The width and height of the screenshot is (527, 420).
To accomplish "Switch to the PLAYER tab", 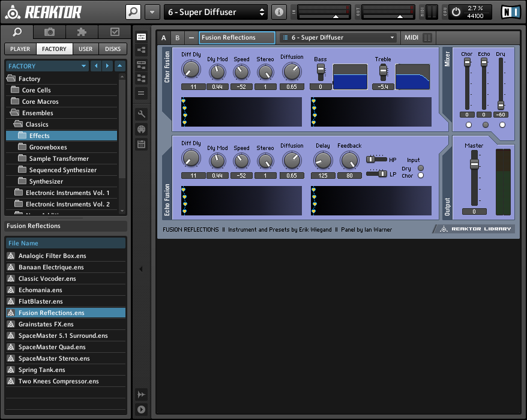I will tap(20, 49).
